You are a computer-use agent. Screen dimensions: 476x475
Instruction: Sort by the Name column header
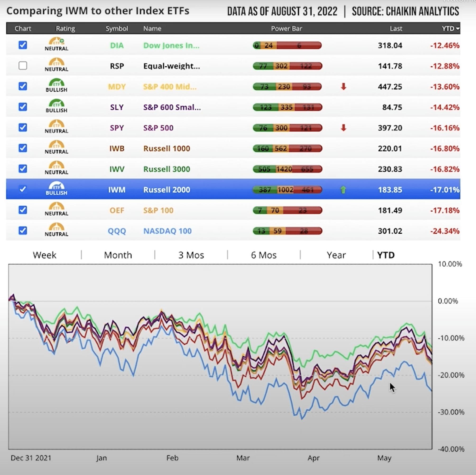(152, 28)
